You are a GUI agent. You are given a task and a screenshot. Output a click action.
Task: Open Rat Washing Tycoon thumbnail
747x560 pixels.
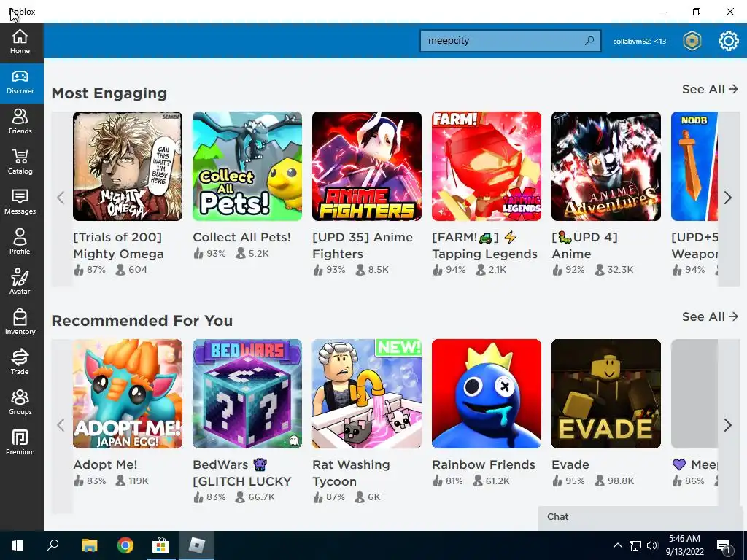coord(367,394)
